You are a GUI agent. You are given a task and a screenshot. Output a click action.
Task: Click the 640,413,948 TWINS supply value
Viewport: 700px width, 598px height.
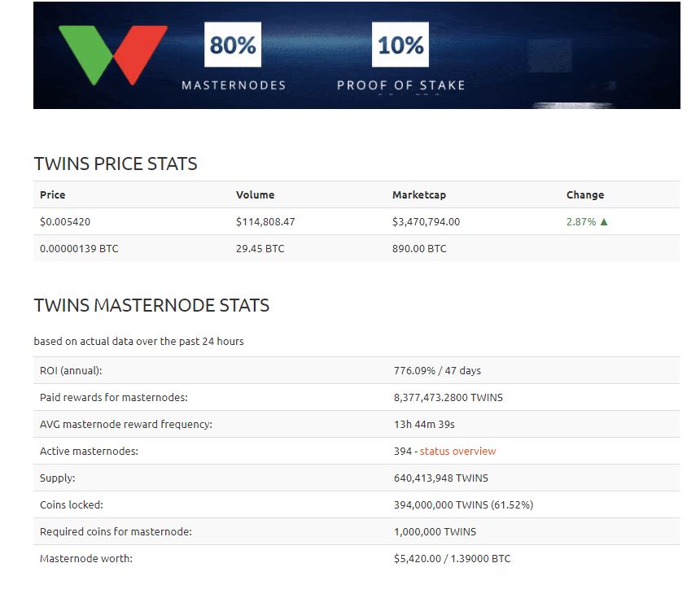441,478
